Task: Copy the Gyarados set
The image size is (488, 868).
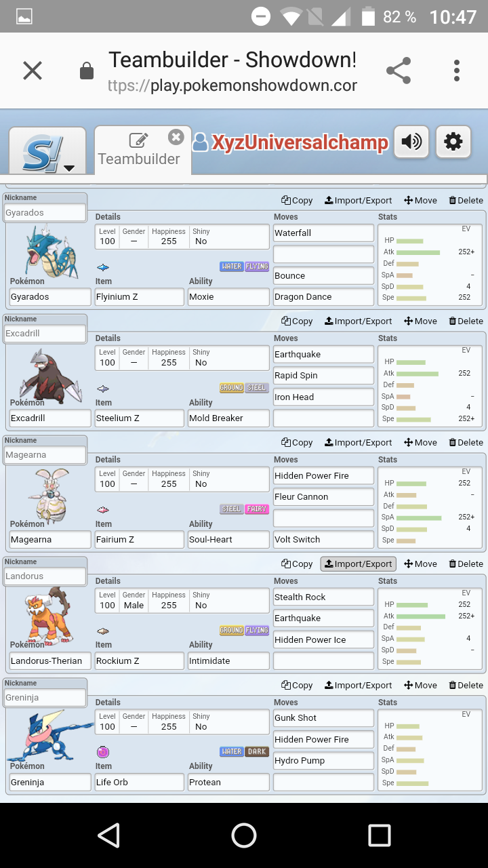Action: [x=297, y=200]
